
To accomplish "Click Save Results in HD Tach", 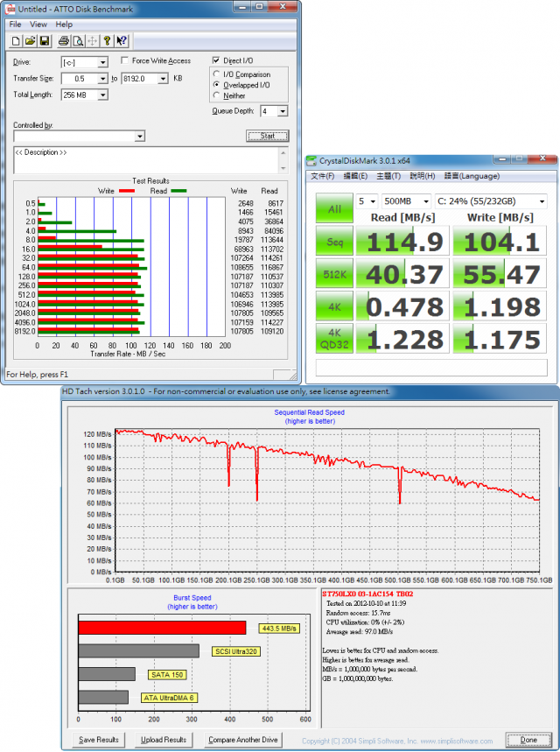I will pos(99,740).
